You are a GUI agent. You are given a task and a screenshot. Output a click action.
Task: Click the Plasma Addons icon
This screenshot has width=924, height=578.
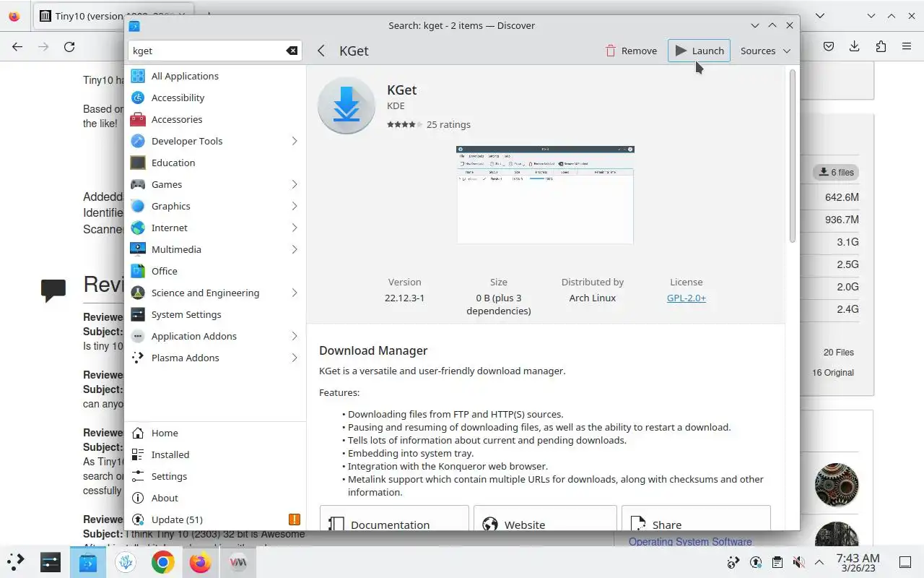[x=138, y=358]
